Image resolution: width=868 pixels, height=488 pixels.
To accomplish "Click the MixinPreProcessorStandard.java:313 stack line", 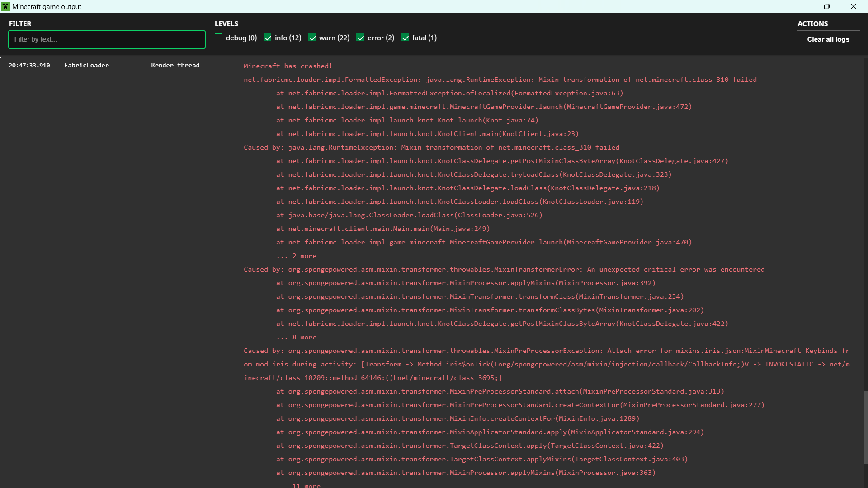I will click(x=500, y=391).
